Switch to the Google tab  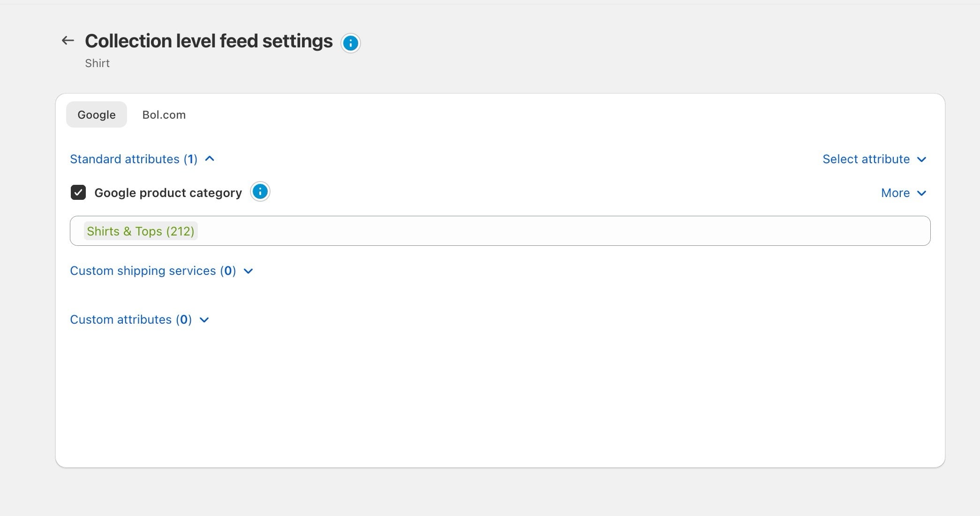97,114
